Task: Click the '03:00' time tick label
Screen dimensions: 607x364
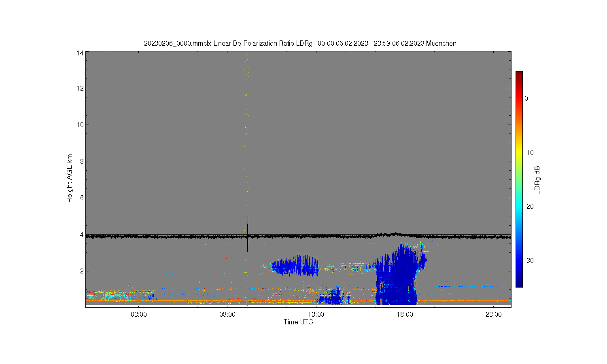Action: 139,314
